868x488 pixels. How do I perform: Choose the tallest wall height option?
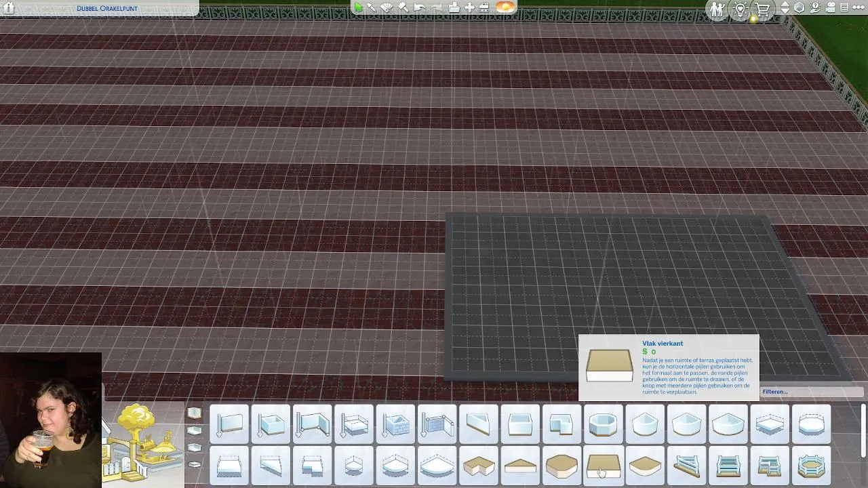pyautogui.click(x=195, y=413)
